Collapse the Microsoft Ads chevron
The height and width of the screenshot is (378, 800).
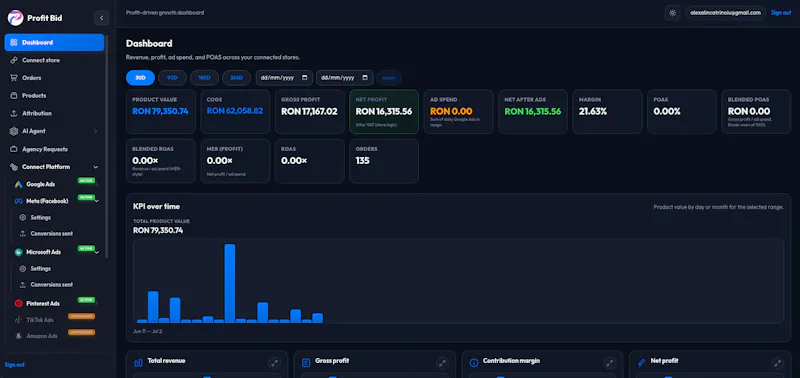(96, 252)
